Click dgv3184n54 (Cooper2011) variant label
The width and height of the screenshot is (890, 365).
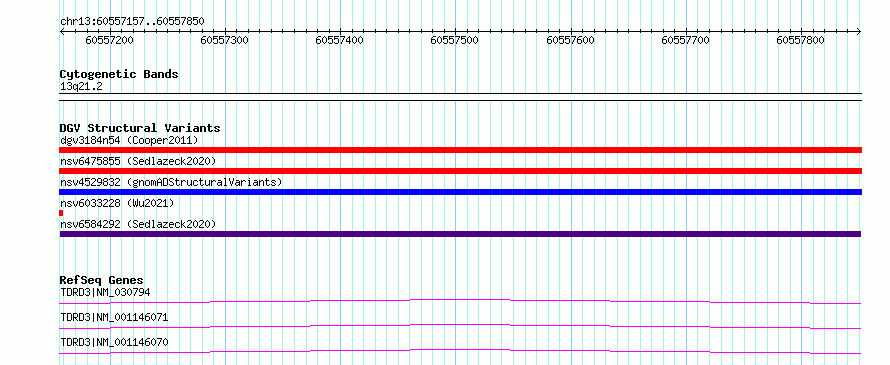pos(129,140)
